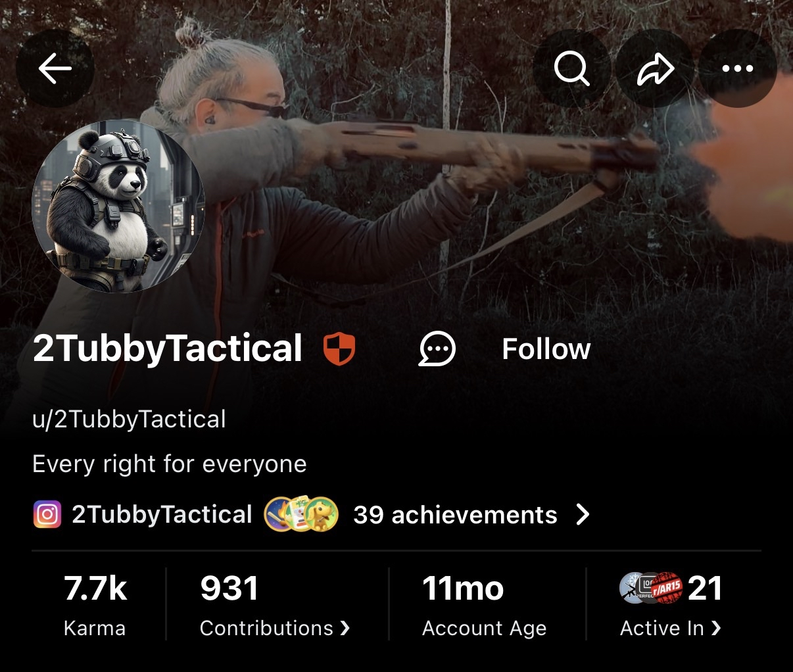Expand the Contributions chevron

(345, 629)
